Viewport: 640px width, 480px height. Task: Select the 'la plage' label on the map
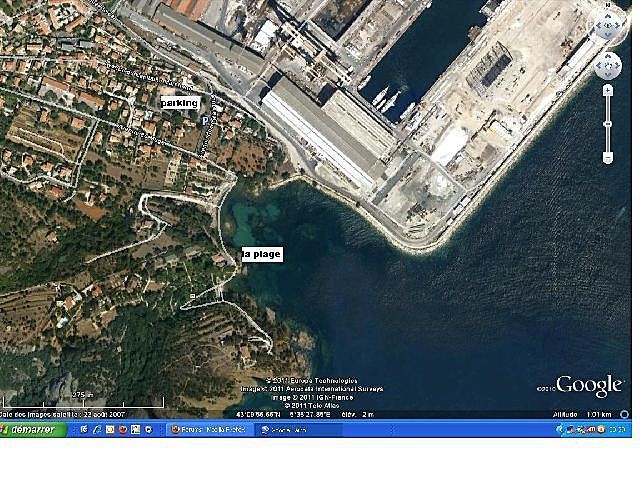262,254
